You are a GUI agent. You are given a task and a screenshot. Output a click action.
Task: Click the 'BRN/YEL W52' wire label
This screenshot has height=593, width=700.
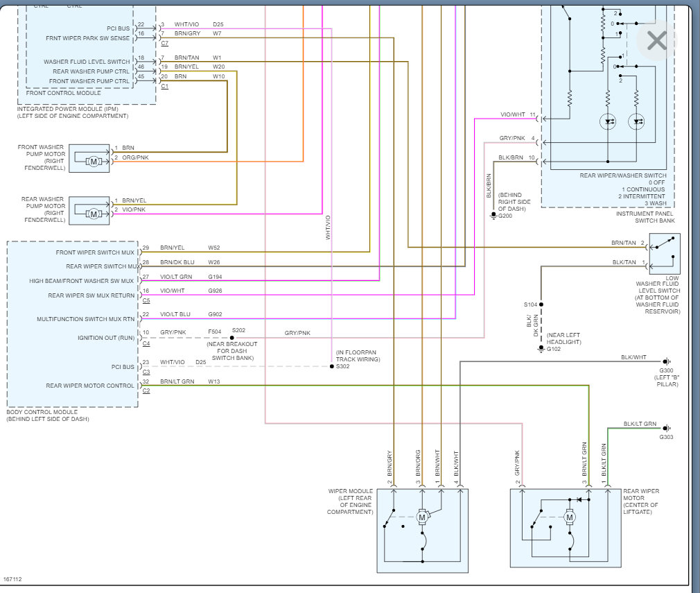190,248
